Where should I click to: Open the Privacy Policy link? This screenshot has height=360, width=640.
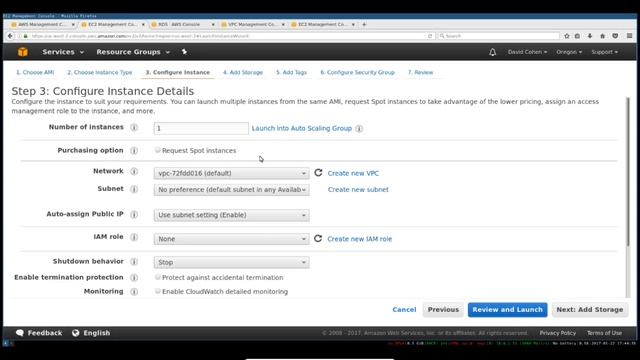click(x=558, y=333)
